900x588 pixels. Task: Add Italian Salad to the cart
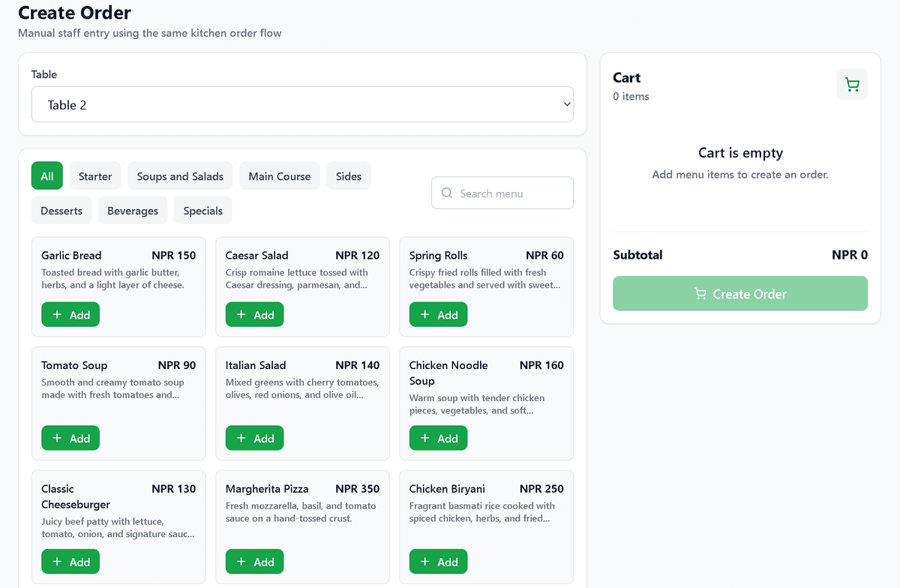(x=255, y=438)
